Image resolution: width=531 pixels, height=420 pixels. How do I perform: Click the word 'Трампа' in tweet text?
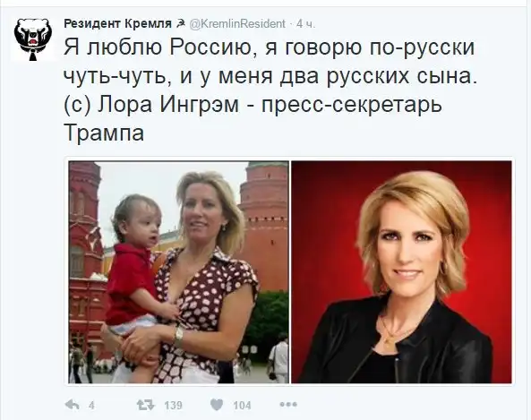pyautogui.click(x=104, y=133)
